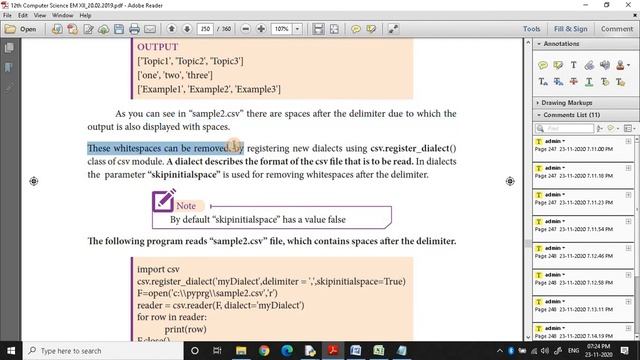This screenshot has width=640, height=360.
Task: Save the file with the floppy icon
Action: point(119,29)
